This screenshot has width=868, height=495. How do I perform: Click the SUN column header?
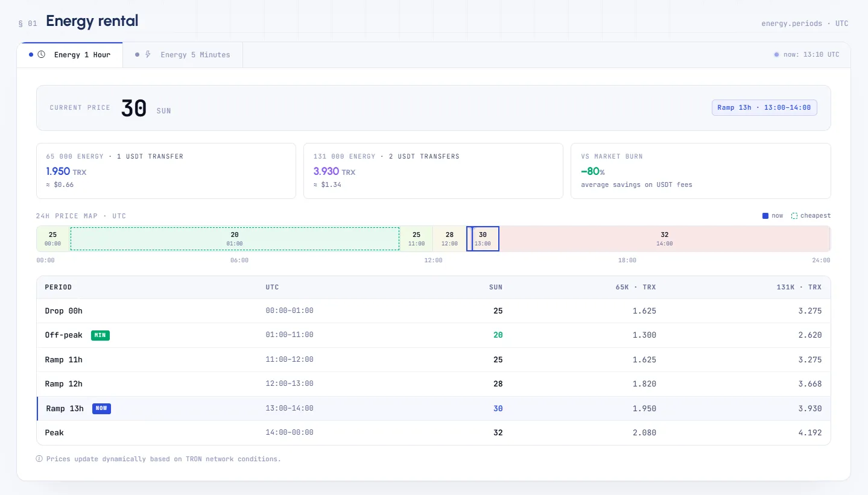click(x=496, y=288)
